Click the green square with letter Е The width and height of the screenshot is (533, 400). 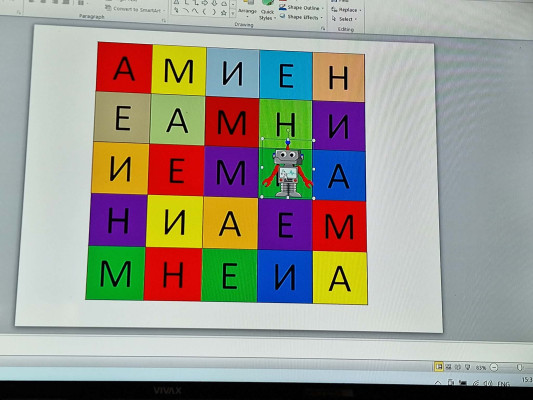click(x=229, y=276)
